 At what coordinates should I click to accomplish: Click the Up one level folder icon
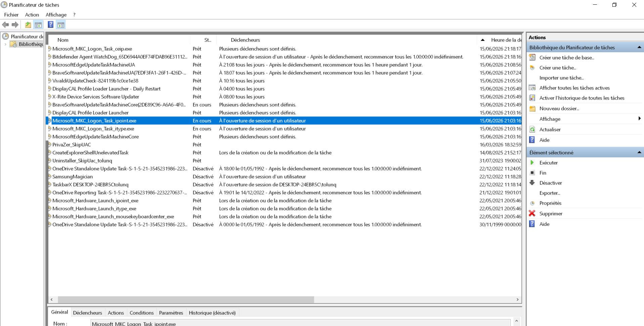point(28,25)
